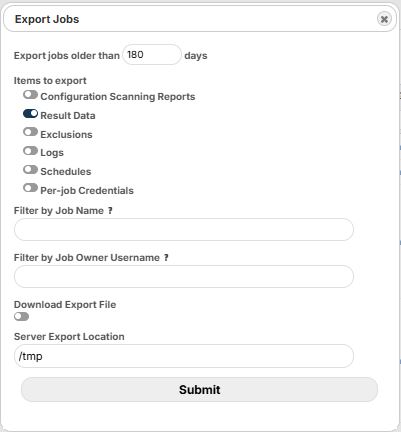Submit the export jobs form

click(x=199, y=390)
